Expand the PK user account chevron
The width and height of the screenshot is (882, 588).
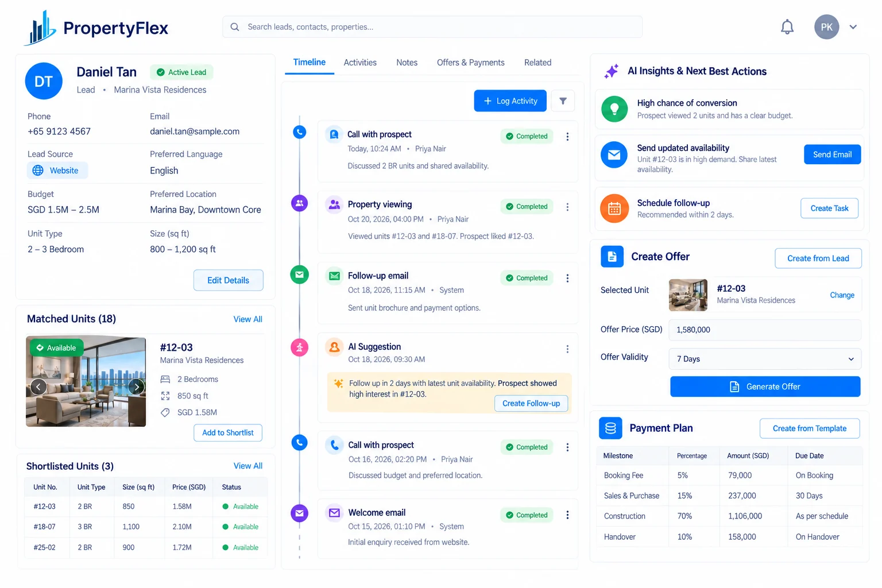click(x=853, y=27)
